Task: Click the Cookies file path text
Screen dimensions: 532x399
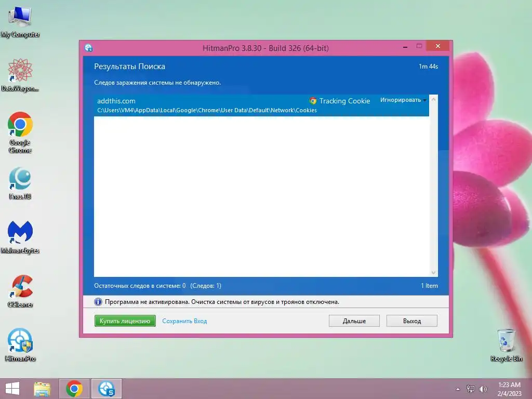Action: tap(207, 110)
